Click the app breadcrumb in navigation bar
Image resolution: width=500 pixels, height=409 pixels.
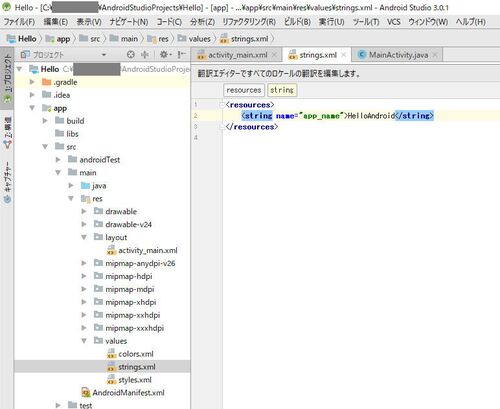58,39
